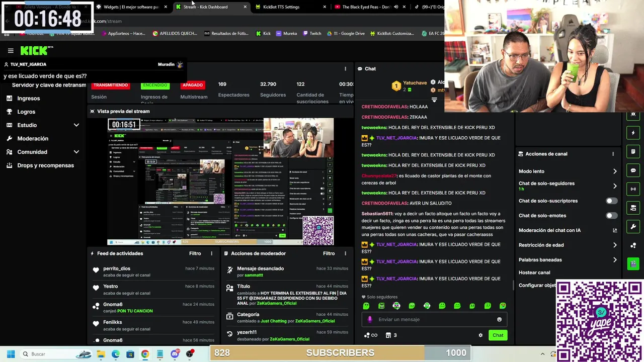Open File Explorer from taskbar
Viewport: 644px width, 362px height.
point(101,354)
